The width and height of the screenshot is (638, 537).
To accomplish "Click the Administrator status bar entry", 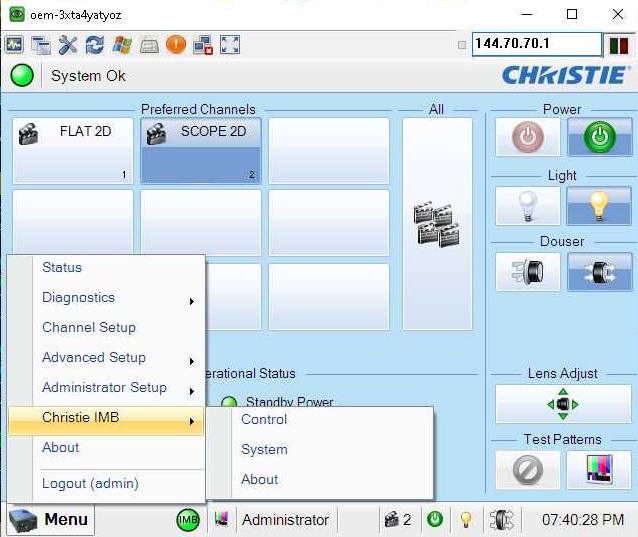I will (285, 520).
